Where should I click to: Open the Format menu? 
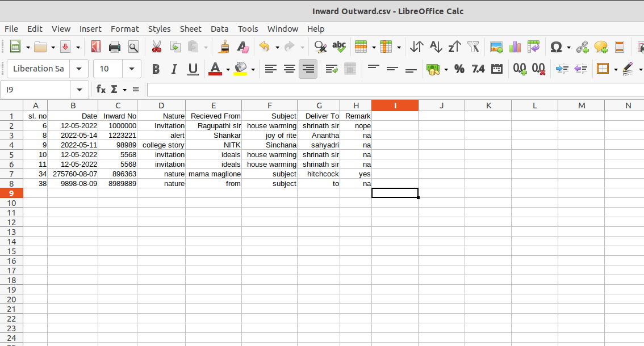pos(124,29)
